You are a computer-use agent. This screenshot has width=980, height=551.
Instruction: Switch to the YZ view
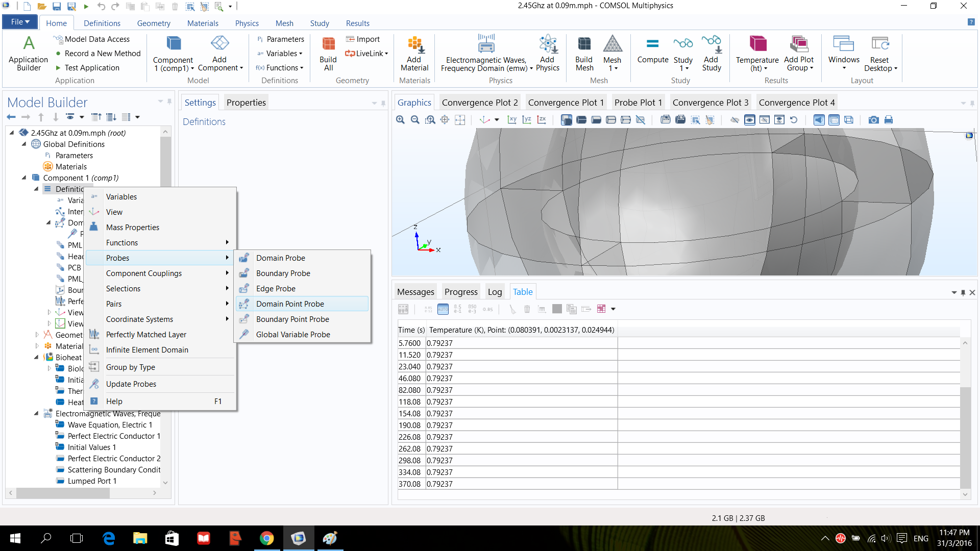(527, 120)
